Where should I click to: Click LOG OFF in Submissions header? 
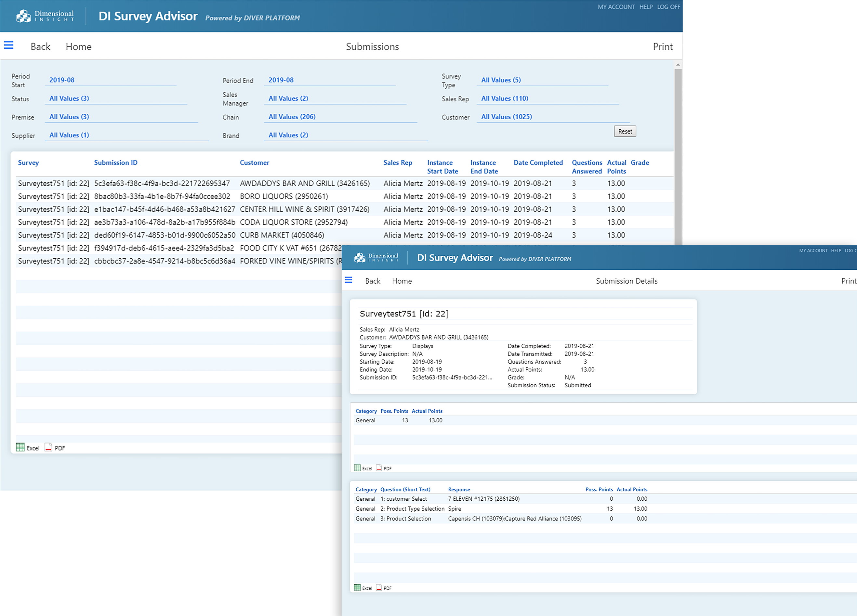coord(668,7)
